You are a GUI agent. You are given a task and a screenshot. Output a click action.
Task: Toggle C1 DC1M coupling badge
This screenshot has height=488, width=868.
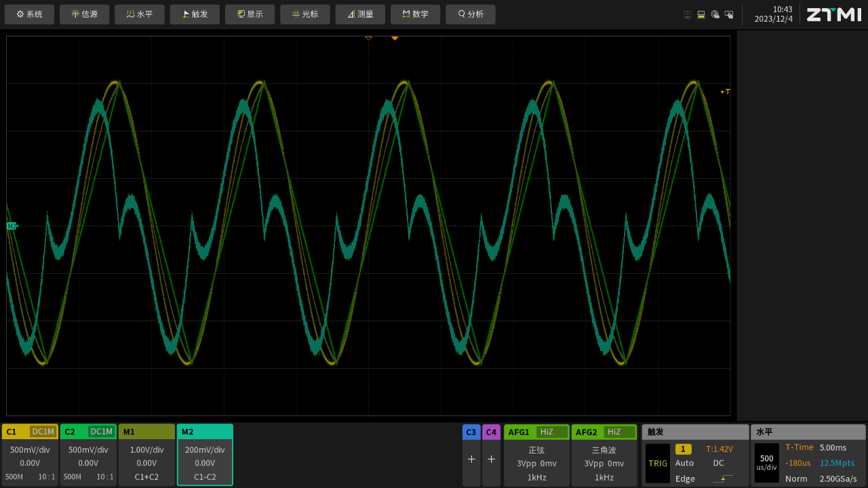(x=43, y=432)
